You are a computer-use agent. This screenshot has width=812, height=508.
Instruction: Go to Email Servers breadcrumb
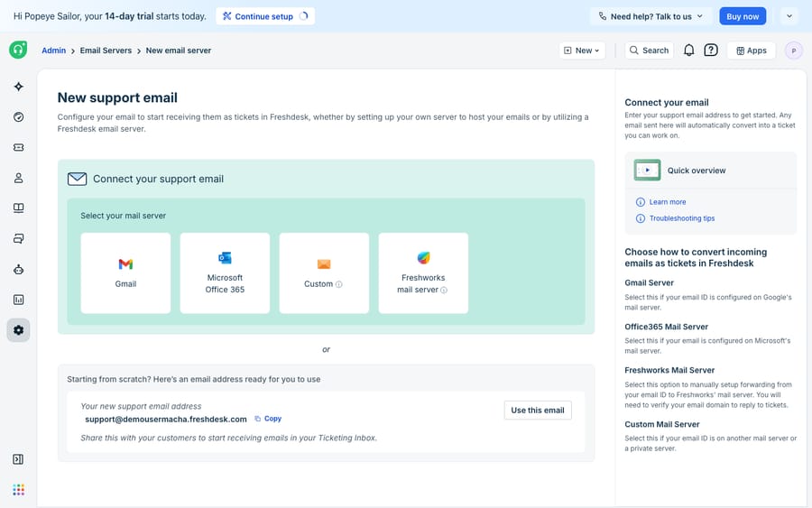pyautogui.click(x=106, y=51)
